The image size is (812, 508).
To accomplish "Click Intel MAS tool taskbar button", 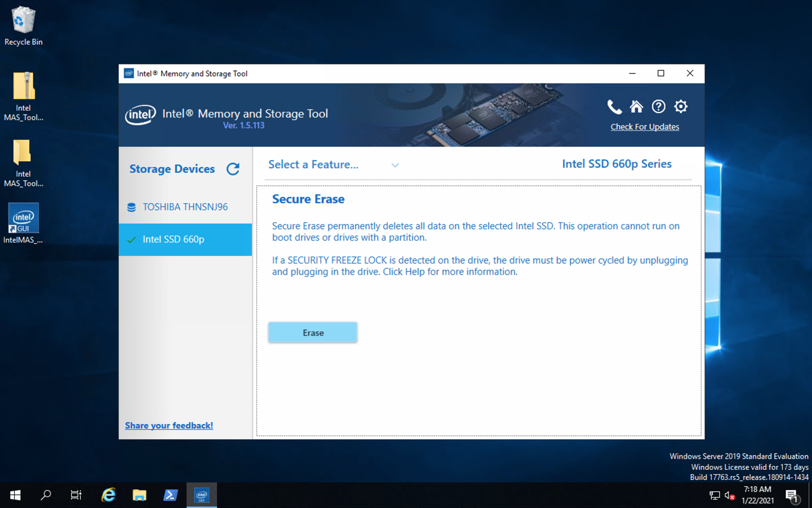I will (x=202, y=495).
